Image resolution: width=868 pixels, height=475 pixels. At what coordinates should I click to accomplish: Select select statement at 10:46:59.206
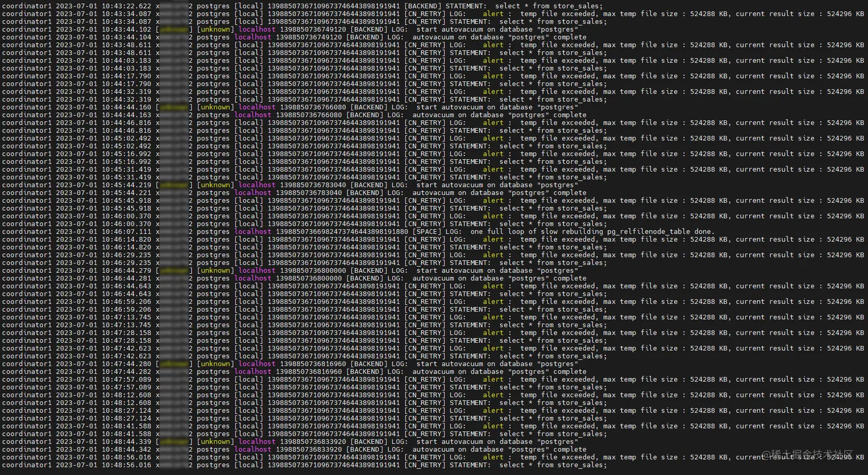coord(552,310)
